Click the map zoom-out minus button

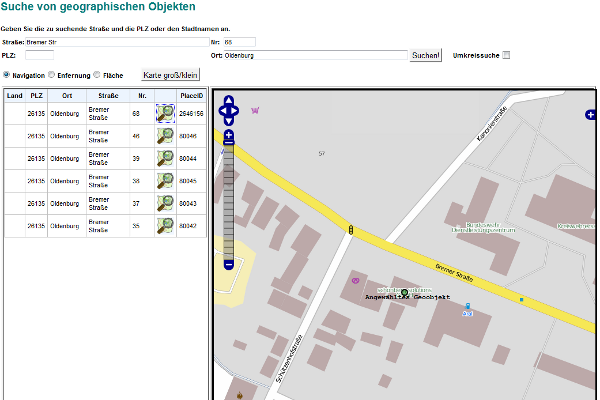click(229, 264)
